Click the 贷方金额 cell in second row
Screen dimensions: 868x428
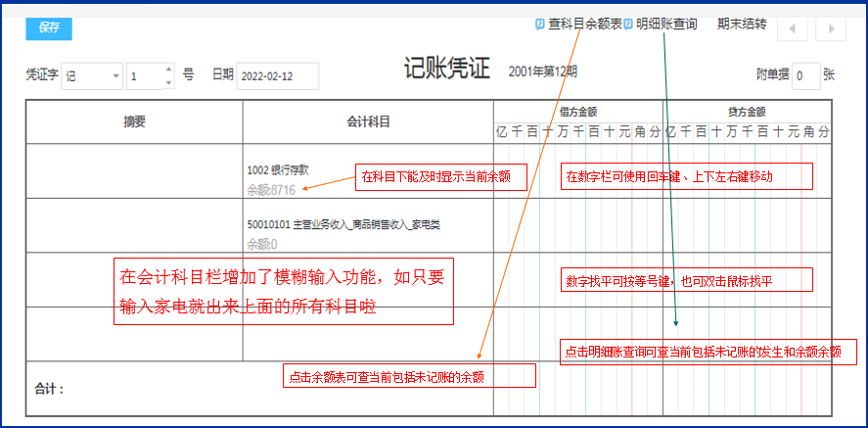click(x=747, y=225)
